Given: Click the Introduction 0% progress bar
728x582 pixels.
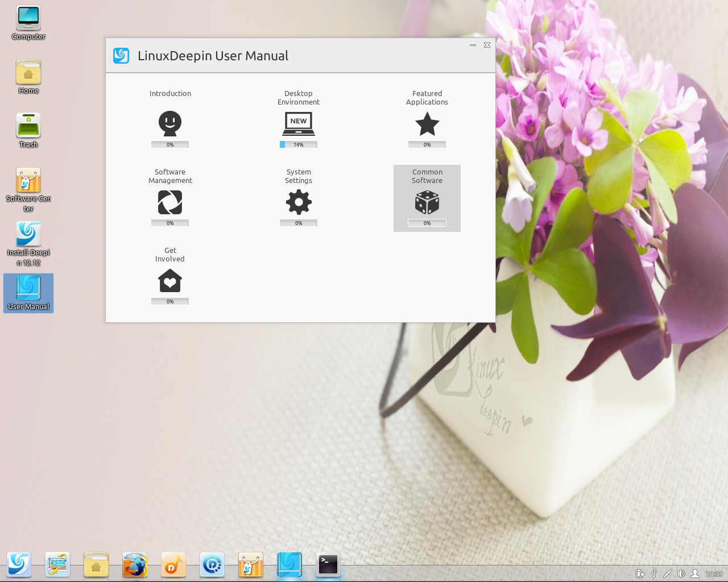Looking at the screenshot, I should [170, 144].
